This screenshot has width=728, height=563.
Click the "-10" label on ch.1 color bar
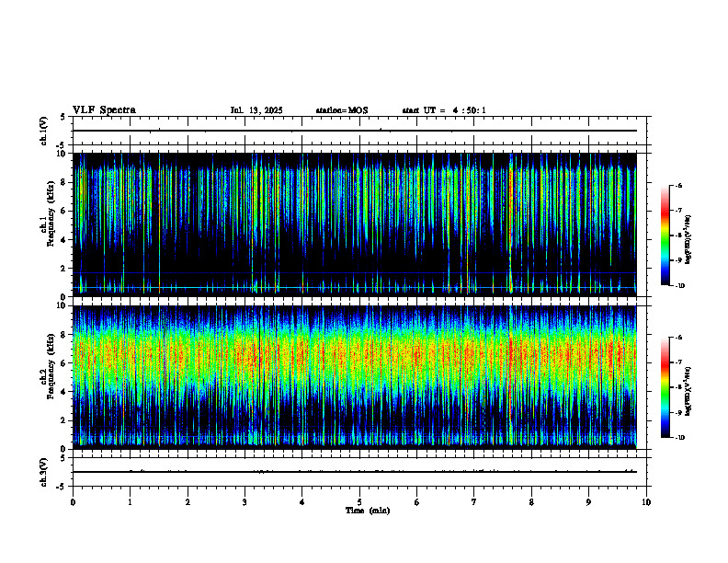pos(679,286)
